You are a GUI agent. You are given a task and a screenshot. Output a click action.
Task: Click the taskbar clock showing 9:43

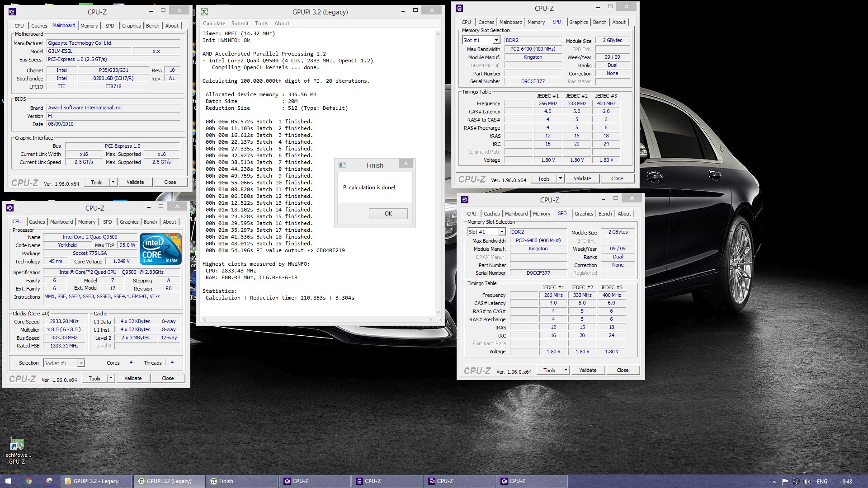[847, 482]
